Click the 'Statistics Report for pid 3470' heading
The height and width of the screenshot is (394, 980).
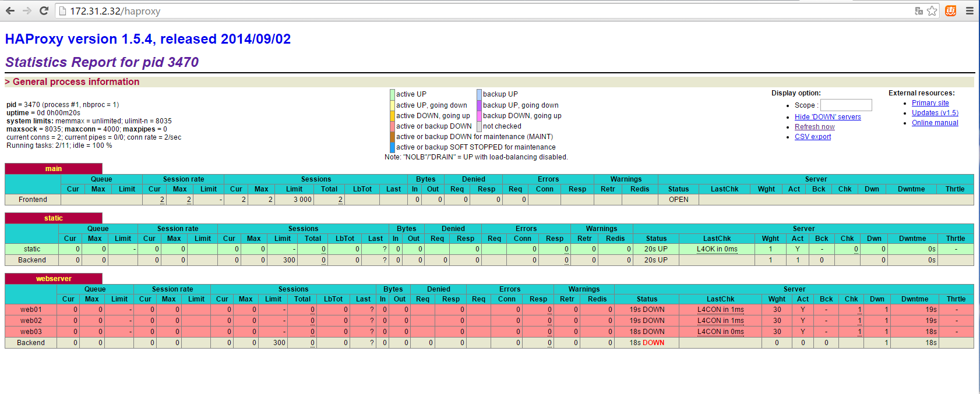coord(102,62)
